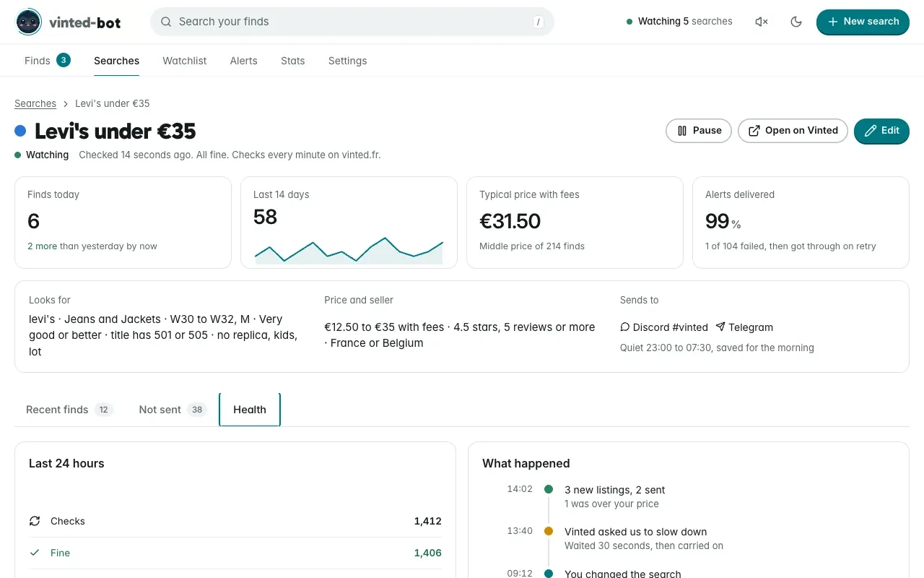Click '3 new listings, 2 sent' event

615,490
